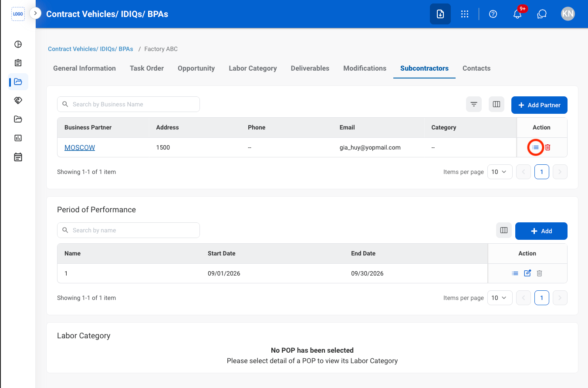Screen dimensions: 588x388
Task: Select page 1 in Period of Performance pagination
Action: 542,298
